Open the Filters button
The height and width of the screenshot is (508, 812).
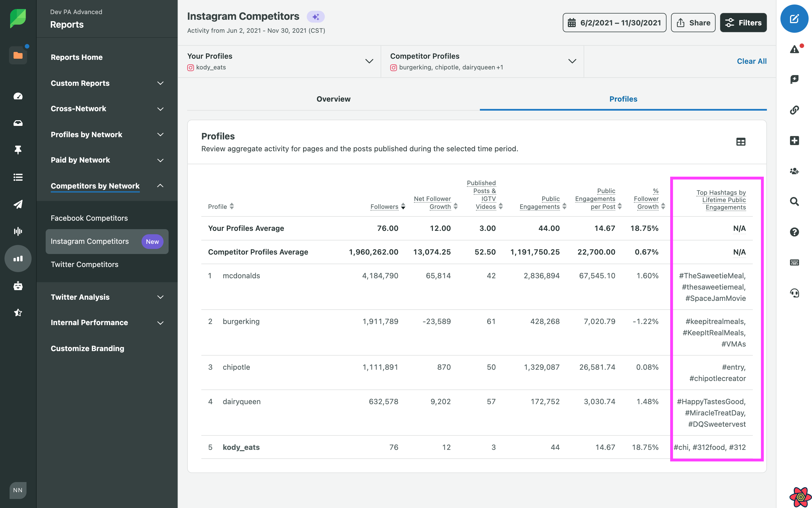point(743,23)
